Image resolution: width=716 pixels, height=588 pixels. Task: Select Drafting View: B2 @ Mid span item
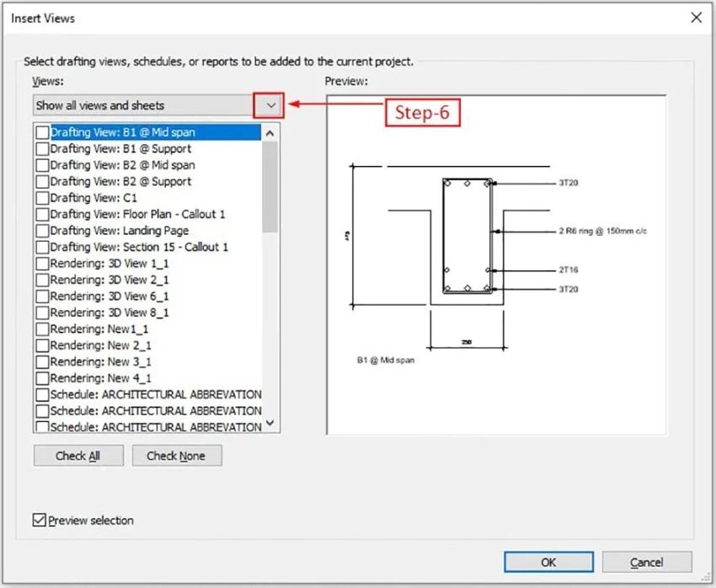tap(122, 165)
